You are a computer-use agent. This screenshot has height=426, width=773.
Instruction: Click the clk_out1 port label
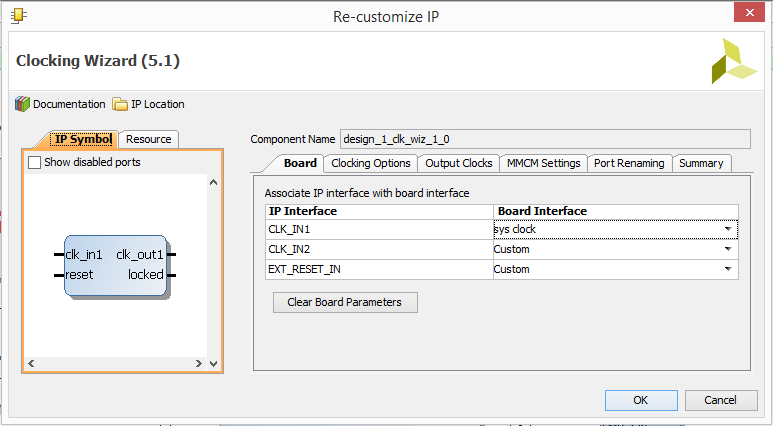pyautogui.click(x=140, y=255)
